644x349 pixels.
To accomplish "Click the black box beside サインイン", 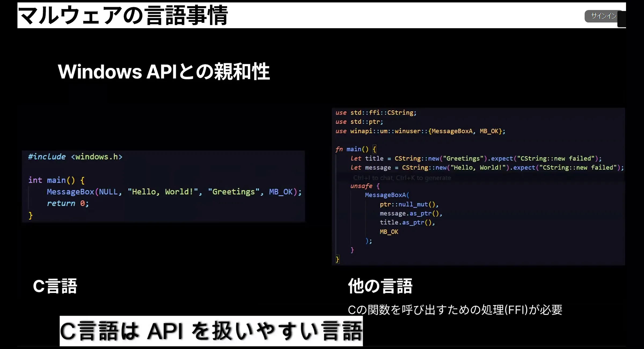I will point(622,19).
